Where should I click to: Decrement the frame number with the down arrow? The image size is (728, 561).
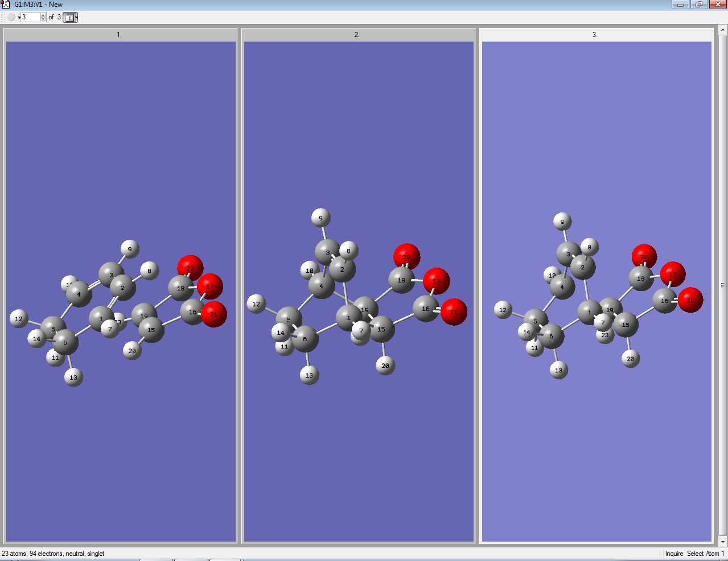(43, 20)
